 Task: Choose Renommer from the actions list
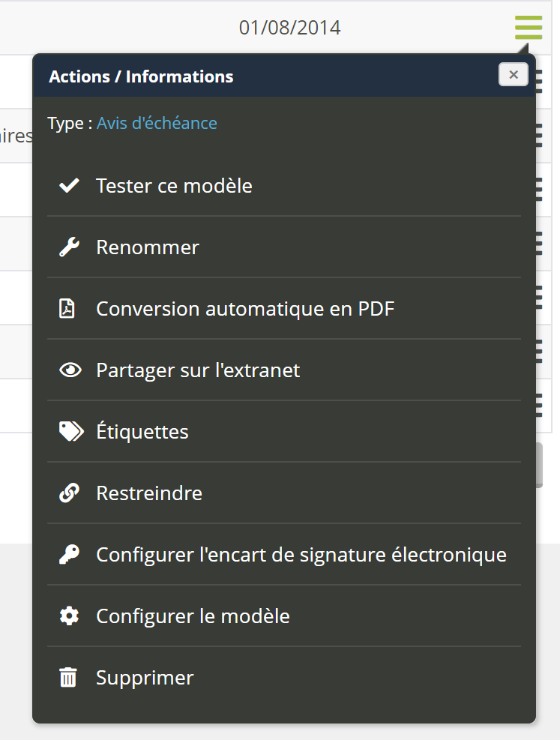148,247
